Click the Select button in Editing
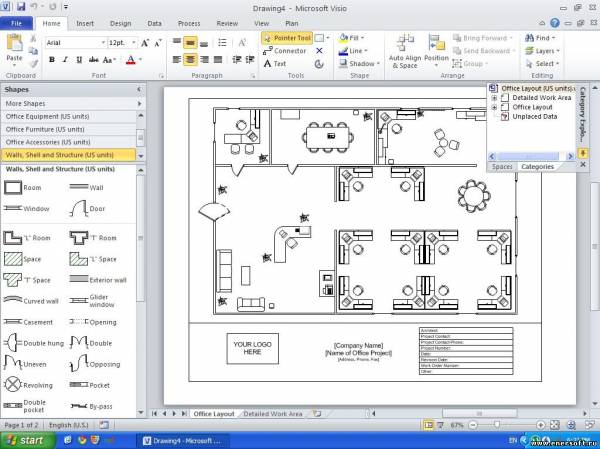 pyautogui.click(x=542, y=64)
